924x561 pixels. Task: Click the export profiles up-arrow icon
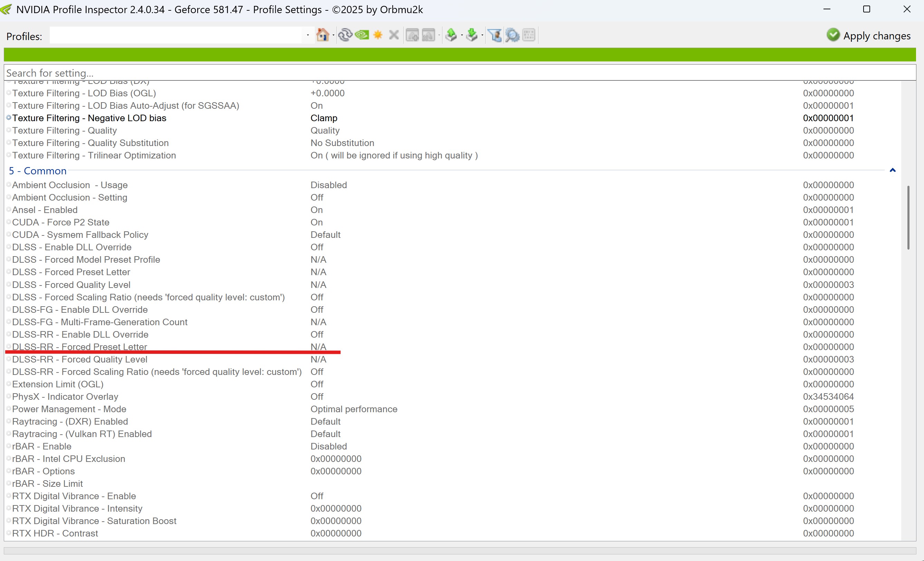click(x=451, y=35)
